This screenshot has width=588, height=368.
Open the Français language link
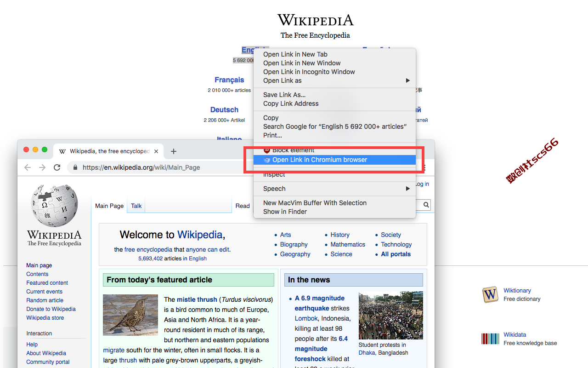pyautogui.click(x=229, y=80)
